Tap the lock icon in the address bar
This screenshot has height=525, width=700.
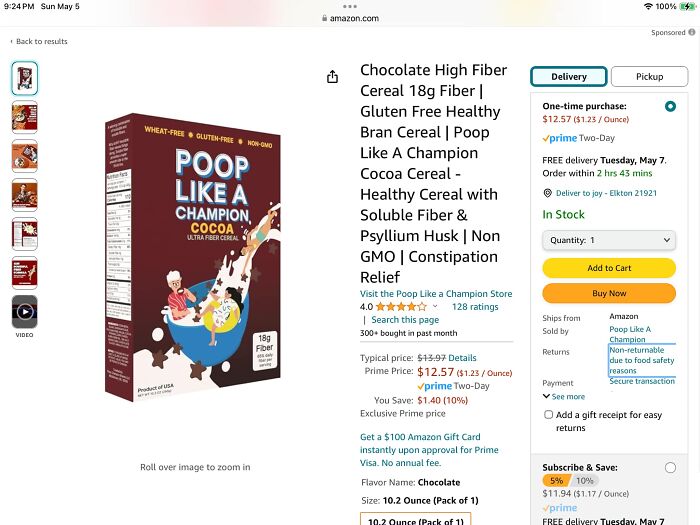click(x=324, y=18)
